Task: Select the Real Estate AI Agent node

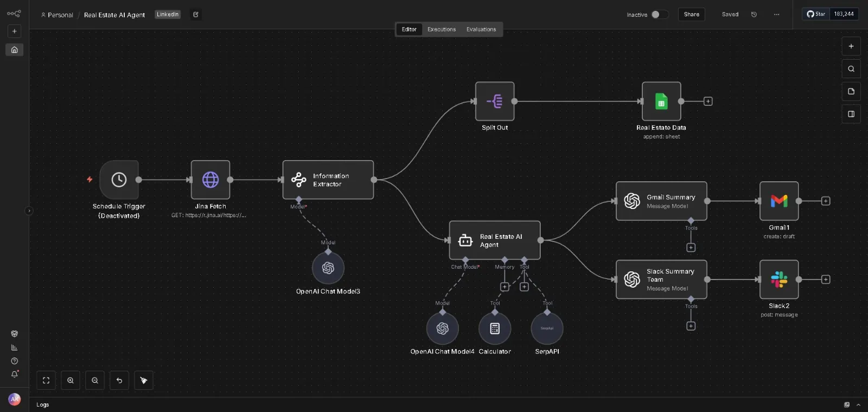Action: [495, 240]
